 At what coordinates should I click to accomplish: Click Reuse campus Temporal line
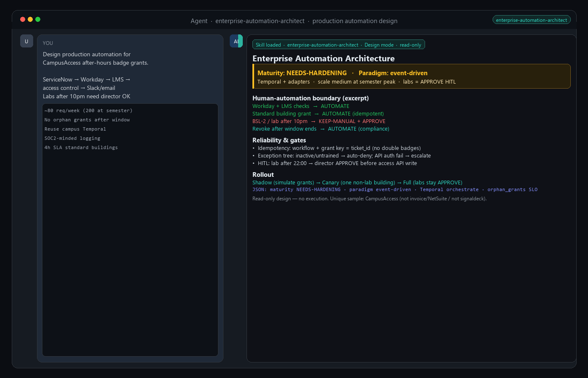(x=75, y=129)
